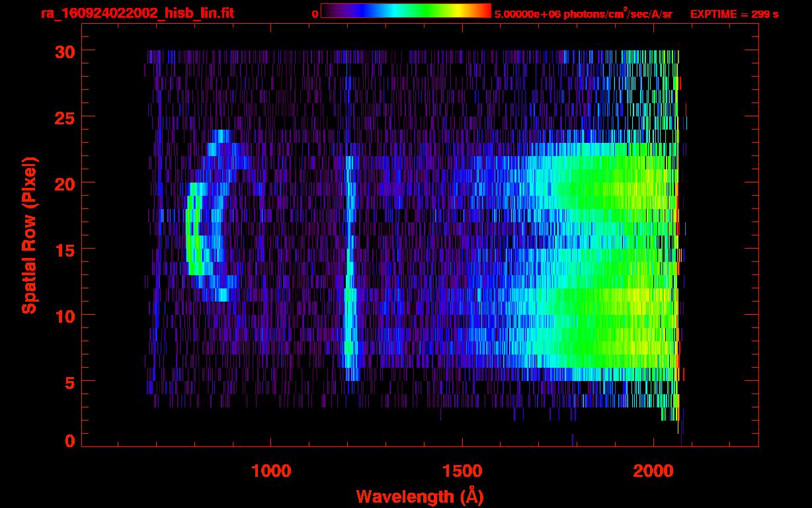Click the Spatial Row (Pixel) axis title
This screenshot has width=812, height=508.
30,235
